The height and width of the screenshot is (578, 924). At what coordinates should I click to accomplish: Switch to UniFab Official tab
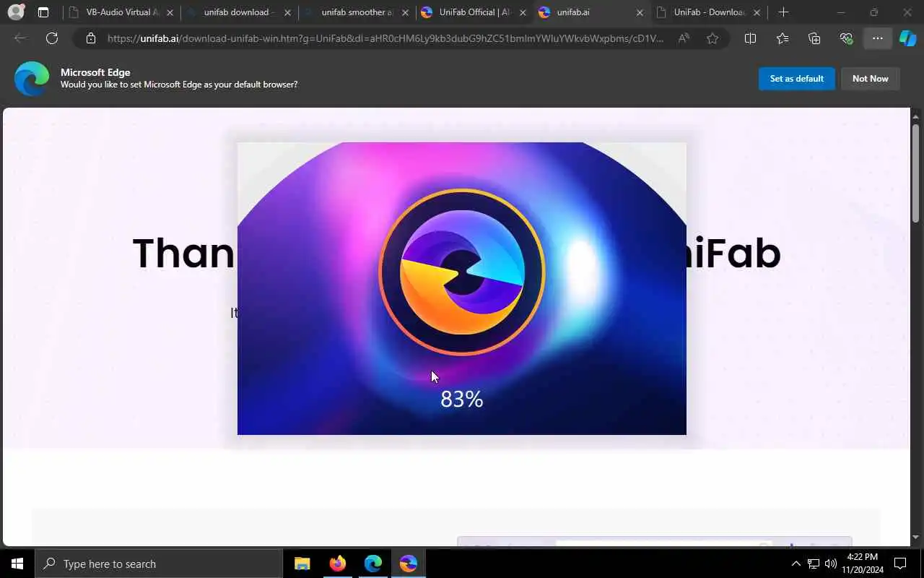click(474, 12)
